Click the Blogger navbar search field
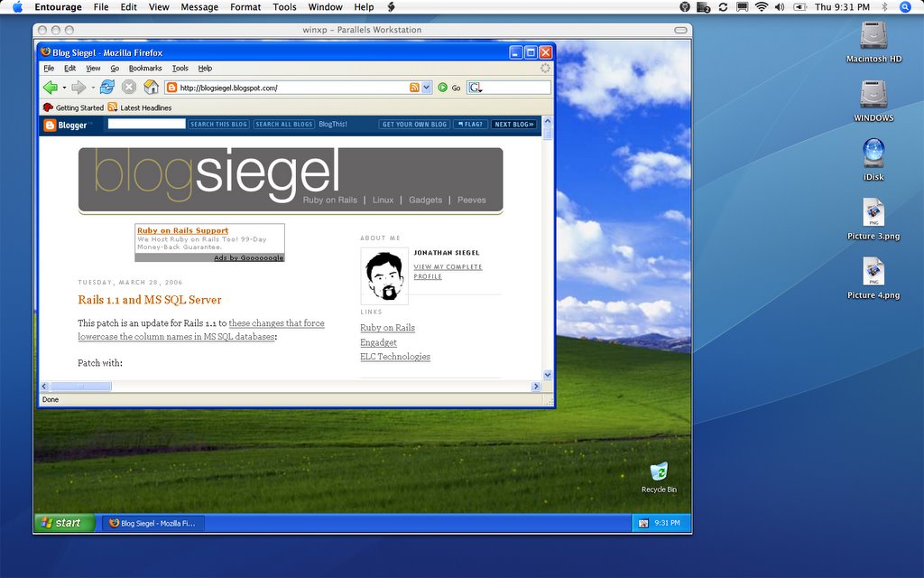 tap(147, 124)
